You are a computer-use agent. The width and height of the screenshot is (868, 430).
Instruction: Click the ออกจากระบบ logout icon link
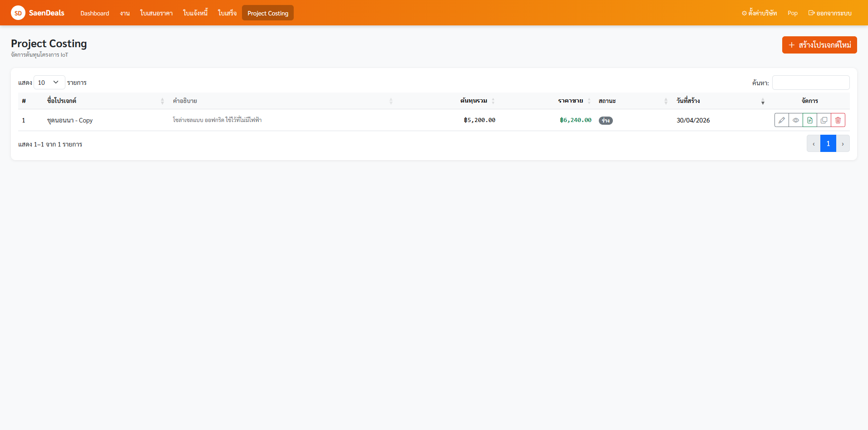830,13
